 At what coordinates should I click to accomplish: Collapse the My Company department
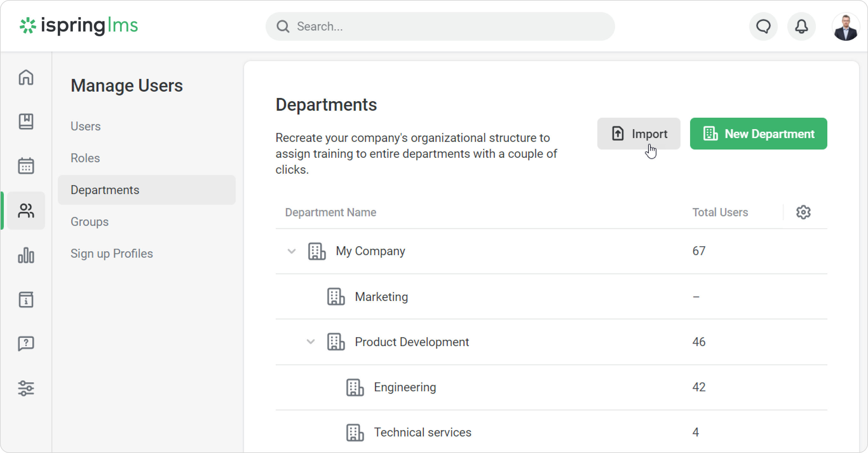click(x=291, y=251)
